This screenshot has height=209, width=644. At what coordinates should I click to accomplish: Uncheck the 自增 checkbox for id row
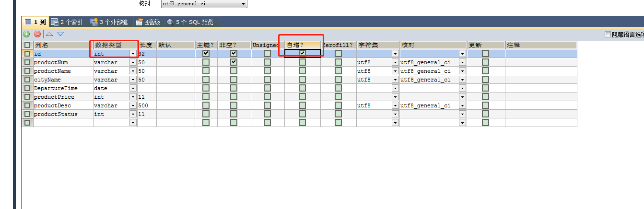pyautogui.click(x=303, y=54)
